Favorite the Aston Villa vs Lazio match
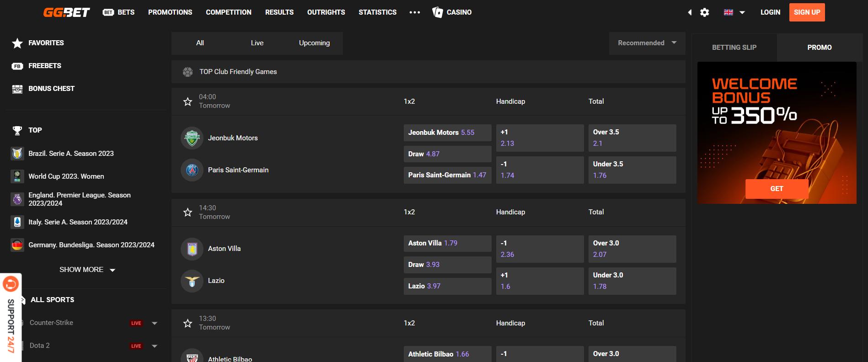This screenshot has width=868, height=362. [x=188, y=212]
